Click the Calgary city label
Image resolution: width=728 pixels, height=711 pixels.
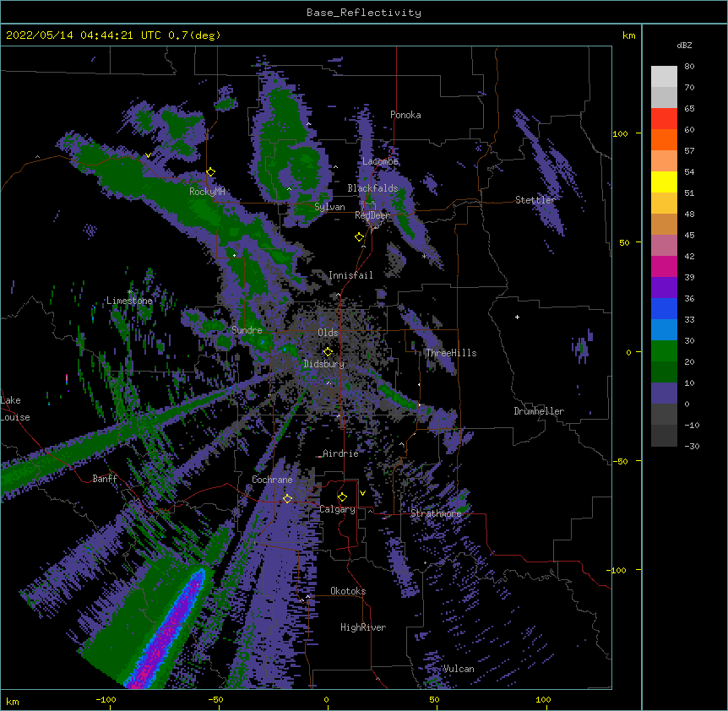tap(338, 509)
